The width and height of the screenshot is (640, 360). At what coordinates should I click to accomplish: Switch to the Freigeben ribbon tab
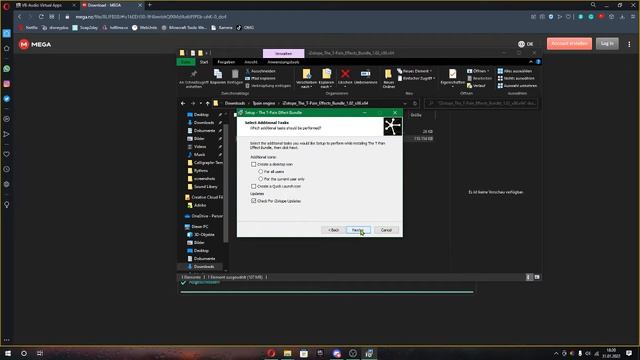click(x=226, y=62)
